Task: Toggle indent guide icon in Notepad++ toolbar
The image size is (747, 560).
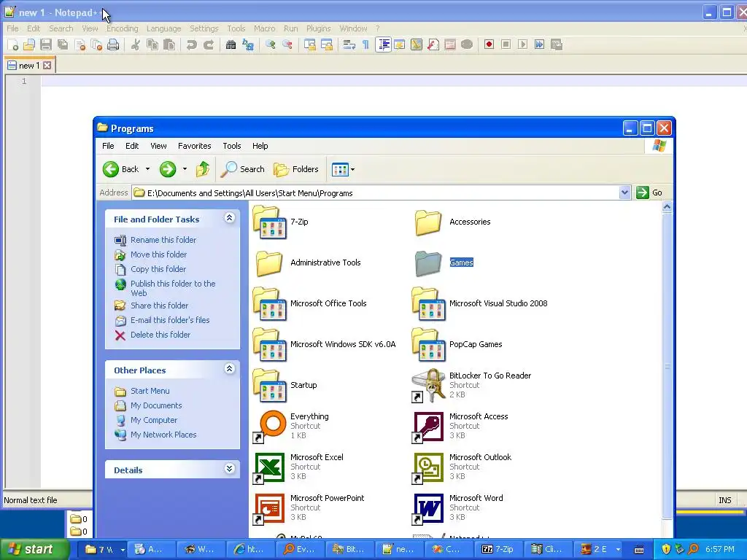Action: pyautogui.click(x=383, y=44)
